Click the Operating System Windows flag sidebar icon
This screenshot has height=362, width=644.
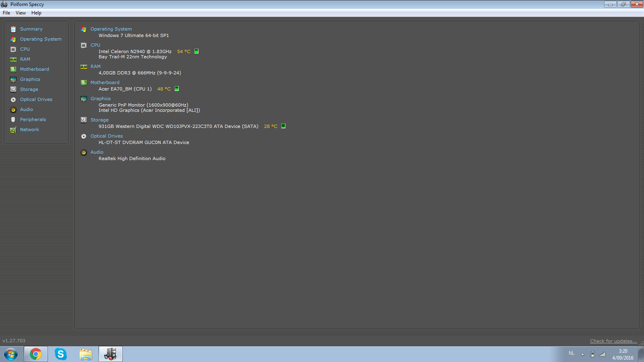[13, 39]
